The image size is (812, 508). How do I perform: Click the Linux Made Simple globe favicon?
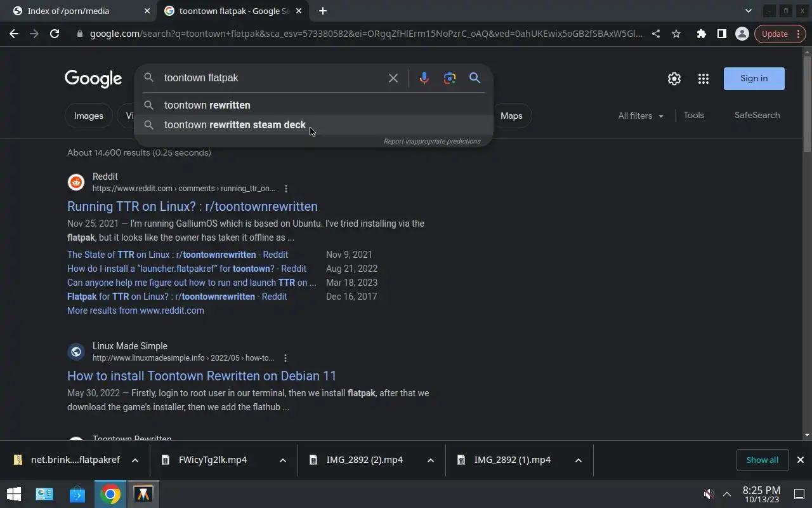(x=76, y=352)
